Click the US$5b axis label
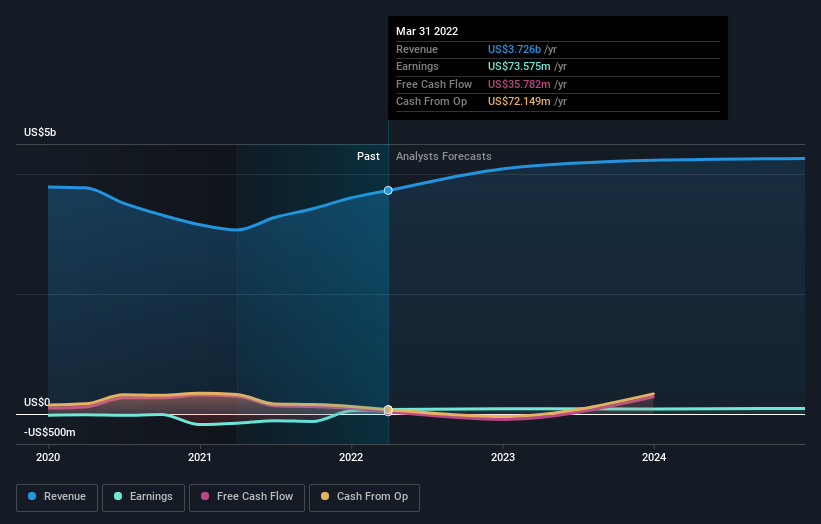Image resolution: width=821 pixels, height=524 pixels. [x=40, y=132]
